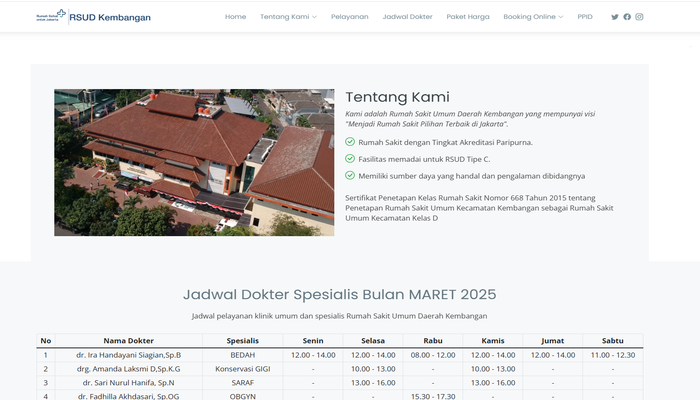The height and width of the screenshot is (400, 700).
Task: Open the PPID menu item
Action: tap(585, 17)
